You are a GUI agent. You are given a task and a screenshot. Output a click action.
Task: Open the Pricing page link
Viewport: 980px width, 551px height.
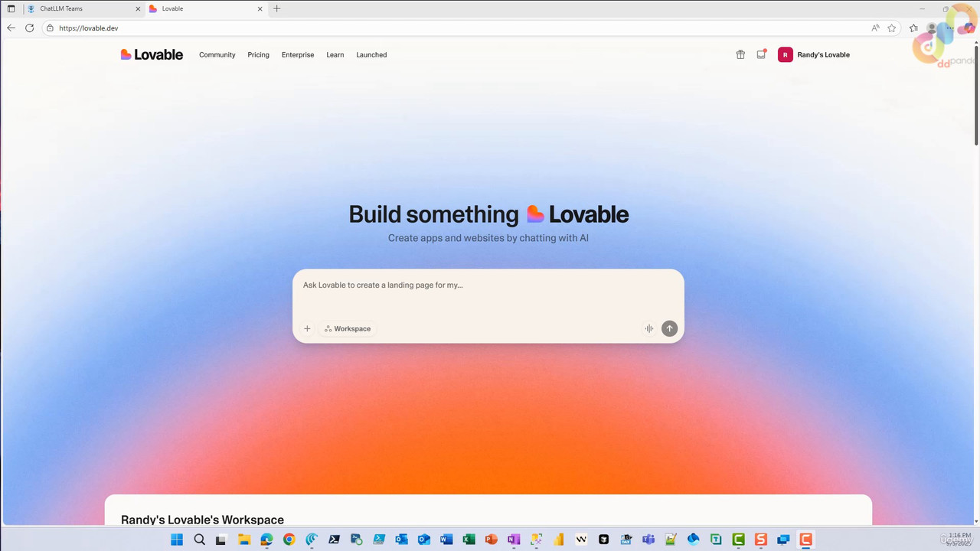coord(258,55)
